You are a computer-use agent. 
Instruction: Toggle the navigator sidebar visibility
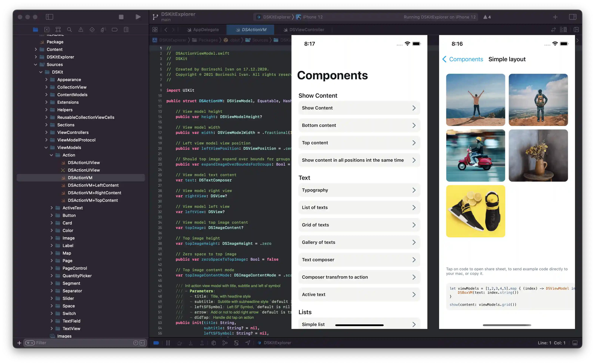(49, 17)
